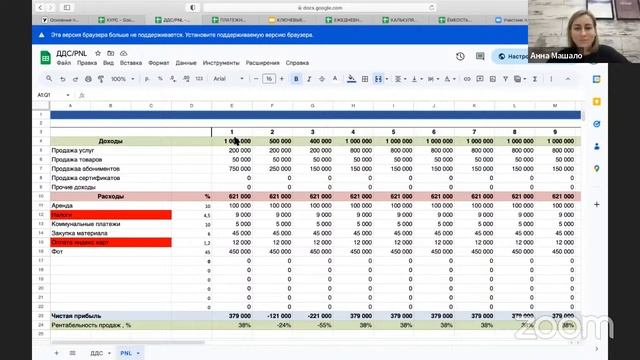
Task: Format the cell as percent
Action: point(160,79)
